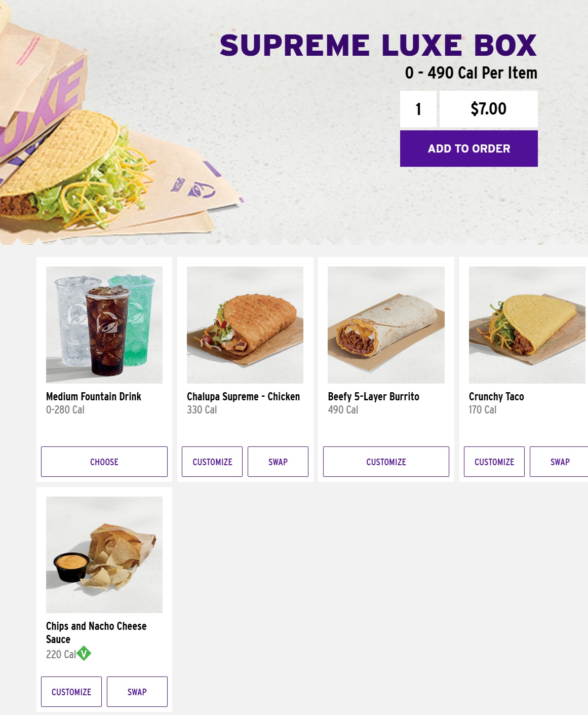Swap the Crunchy Taco item
588x715 pixels.
pyautogui.click(x=559, y=462)
